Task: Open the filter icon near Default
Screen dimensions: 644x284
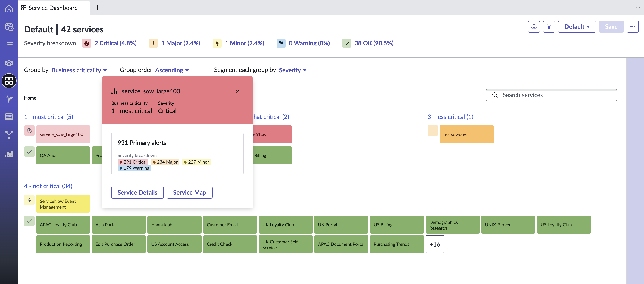Action: (x=549, y=26)
